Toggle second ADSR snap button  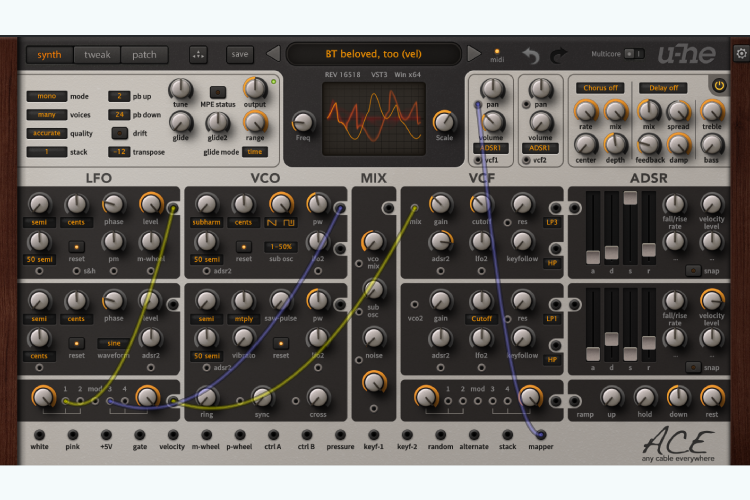tap(693, 367)
